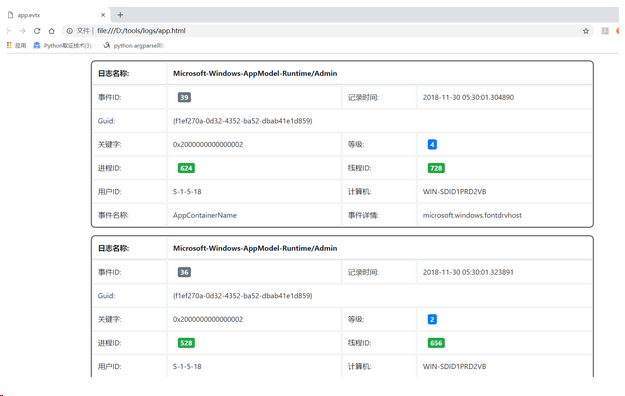625x396 pixels.
Task: Click the 日志名称 label in the first record
Action: [x=114, y=73]
